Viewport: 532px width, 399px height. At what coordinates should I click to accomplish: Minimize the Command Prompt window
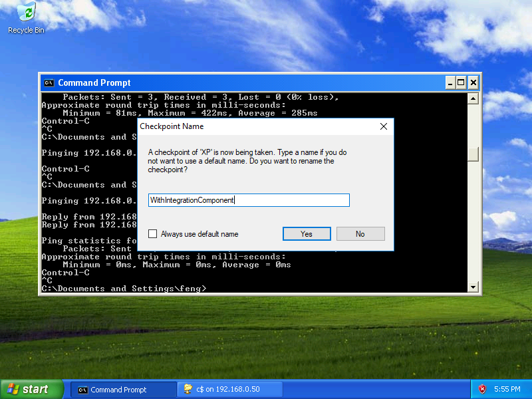point(449,82)
